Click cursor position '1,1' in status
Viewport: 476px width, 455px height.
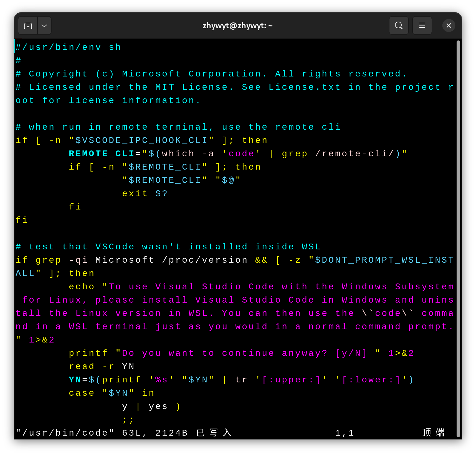point(345,433)
